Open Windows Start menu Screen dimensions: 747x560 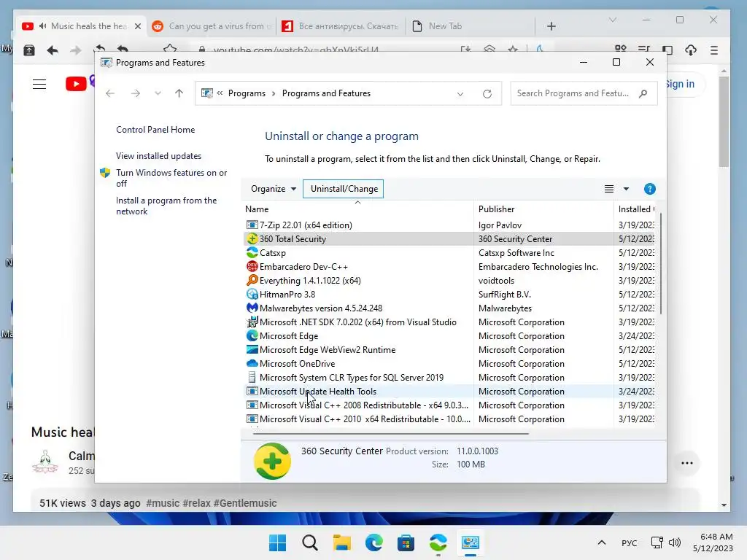click(278, 542)
